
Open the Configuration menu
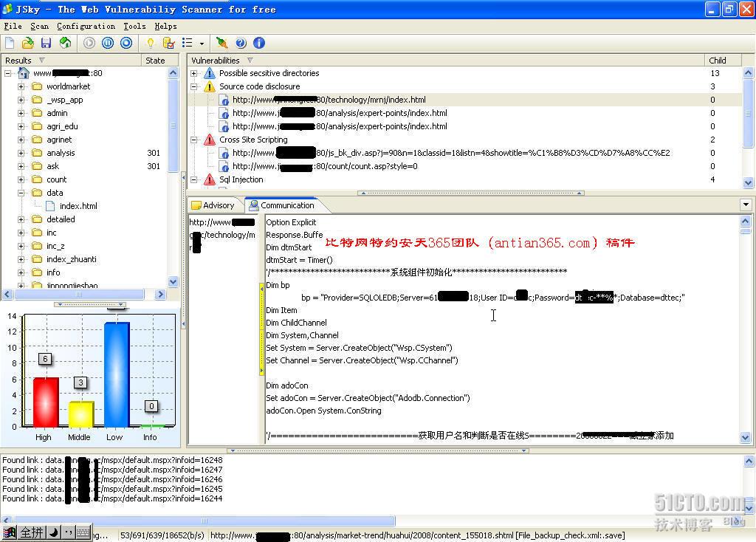point(86,26)
